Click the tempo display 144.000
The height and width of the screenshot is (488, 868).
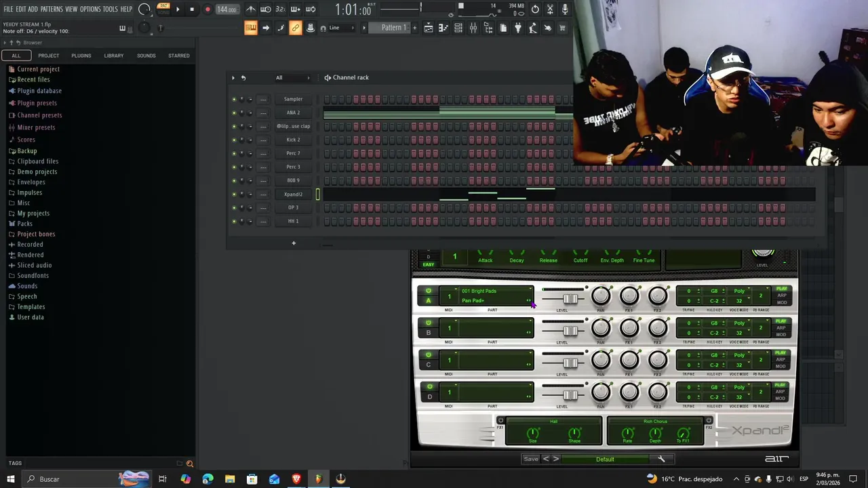[227, 9]
